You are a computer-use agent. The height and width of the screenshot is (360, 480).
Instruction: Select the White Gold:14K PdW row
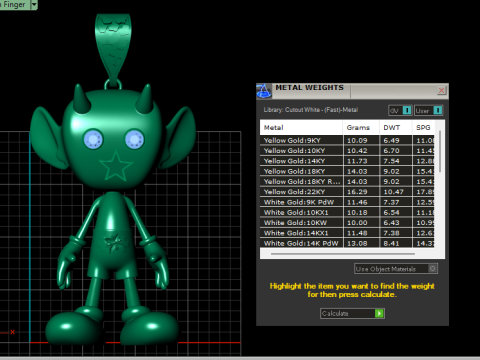[347, 243]
